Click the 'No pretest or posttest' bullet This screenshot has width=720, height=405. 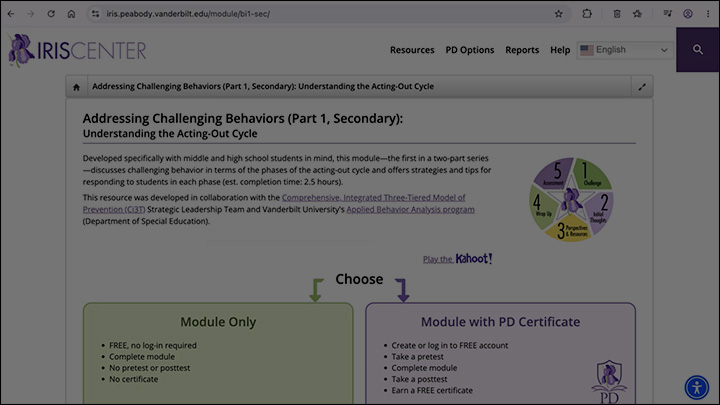(149, 368)
